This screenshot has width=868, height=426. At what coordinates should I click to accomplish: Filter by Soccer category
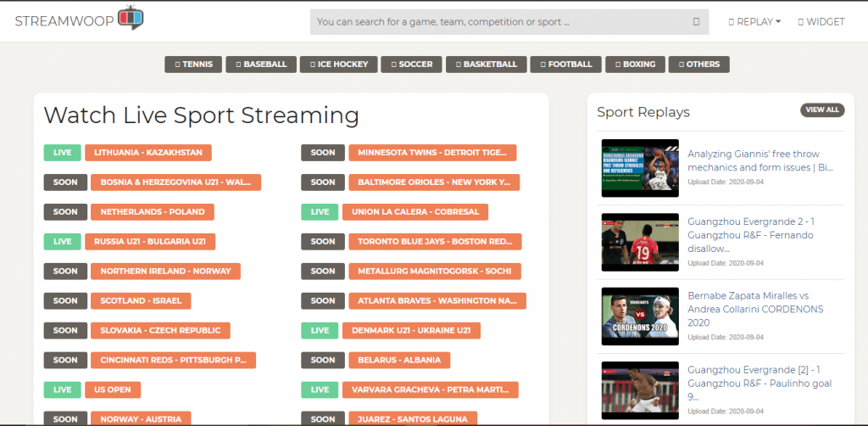411,64
